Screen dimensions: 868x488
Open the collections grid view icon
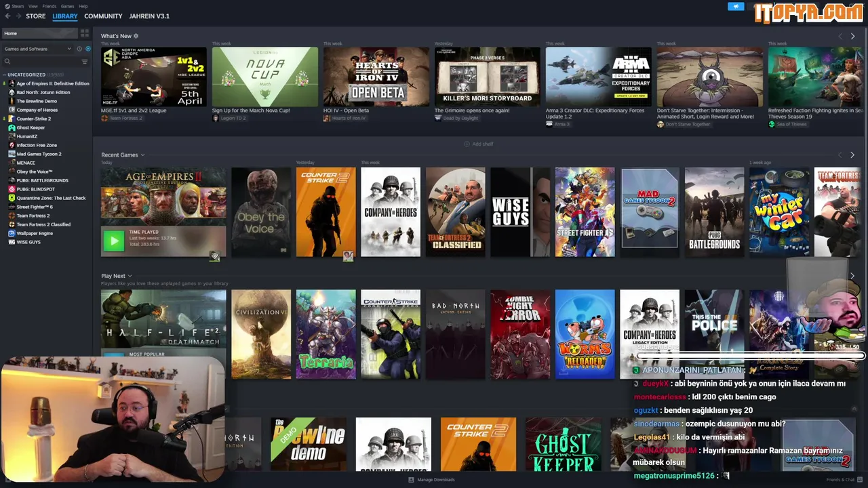pos(85,33)
